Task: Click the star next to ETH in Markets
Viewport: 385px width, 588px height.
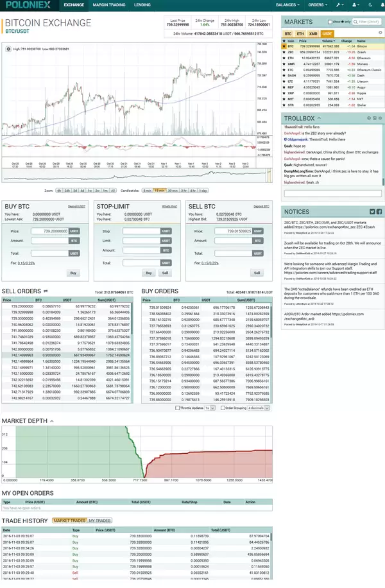Action: click(284, 58)
